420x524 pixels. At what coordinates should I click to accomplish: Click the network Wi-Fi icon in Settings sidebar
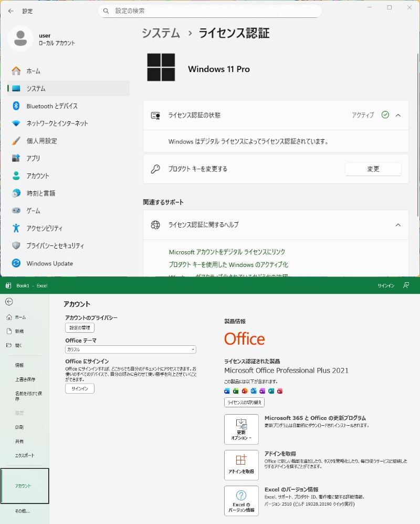16,124
